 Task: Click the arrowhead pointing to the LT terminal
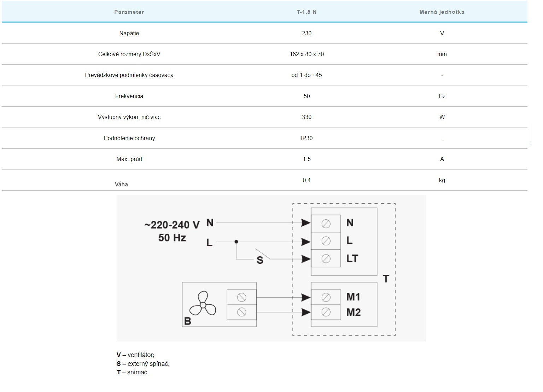(305, 259)
